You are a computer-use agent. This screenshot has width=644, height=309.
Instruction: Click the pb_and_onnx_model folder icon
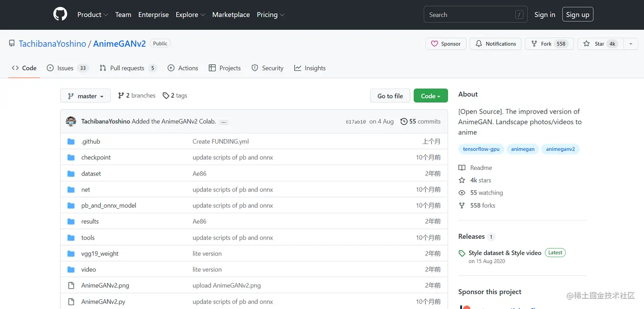[x=71, y=206]
